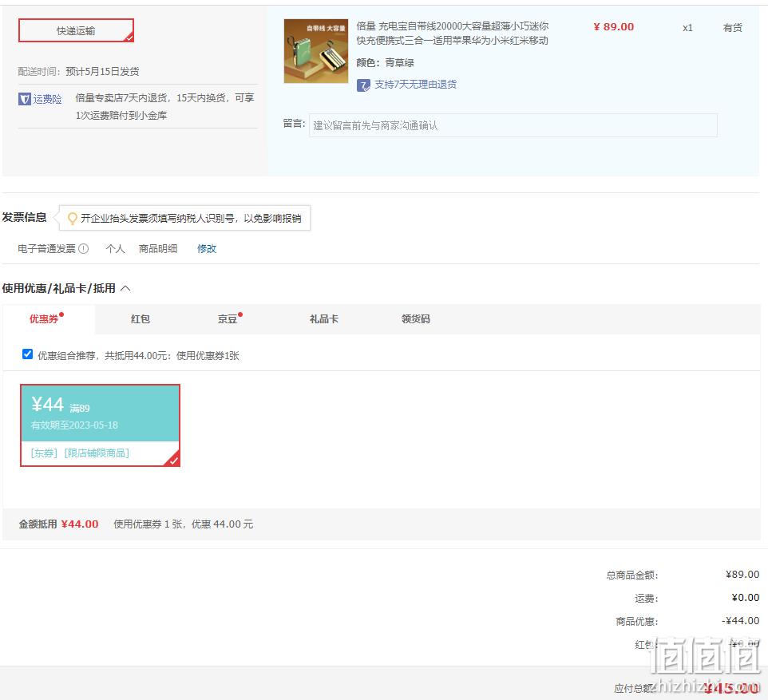Click the 颜色: 青草绿 attribute text
The width and height of the screenshot is (768, 700).
click(385, 63)
